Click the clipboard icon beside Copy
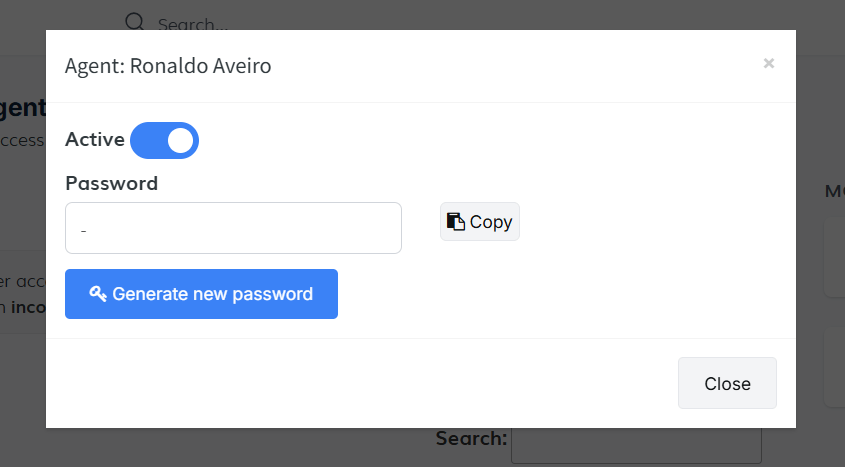This screenshot has width=845, height=467. click(x=456, y=222)
